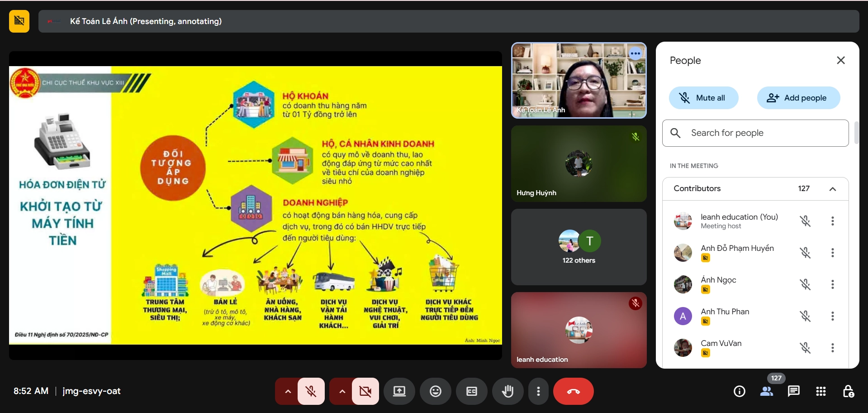Click the Add people button

(x=798, y=98)
